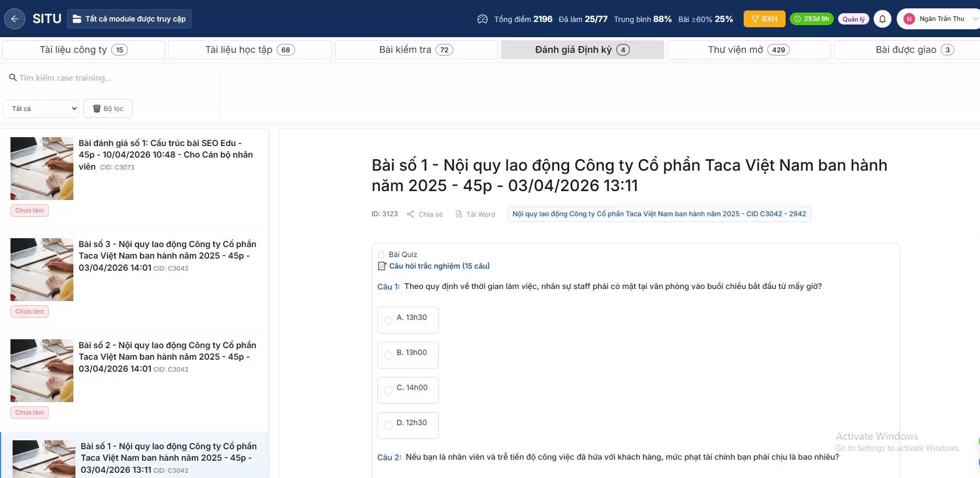980x478 pixels.
Task: Open thumbnail of Bài số 2 Nội quy lao động
Action: point(42,371)
